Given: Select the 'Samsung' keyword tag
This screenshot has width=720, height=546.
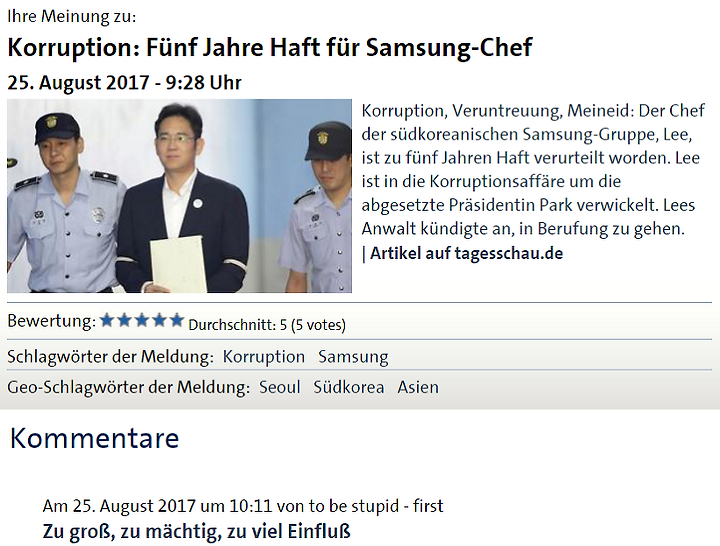Looking at the screenshot, I should point(353,357).
